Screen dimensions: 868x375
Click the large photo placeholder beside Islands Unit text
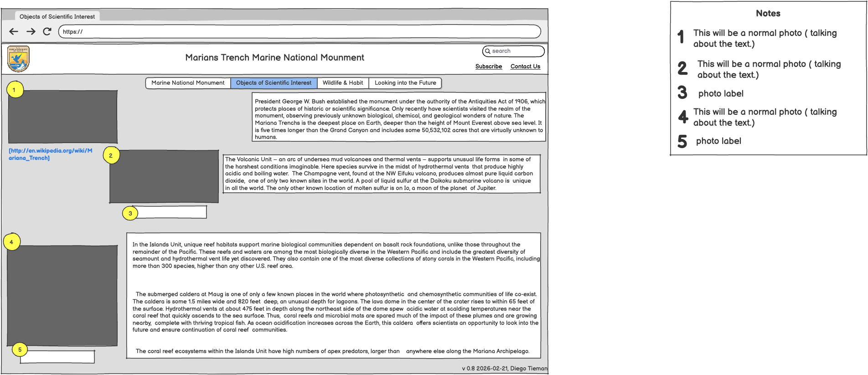pyautogui.click(x=62, y=296)
